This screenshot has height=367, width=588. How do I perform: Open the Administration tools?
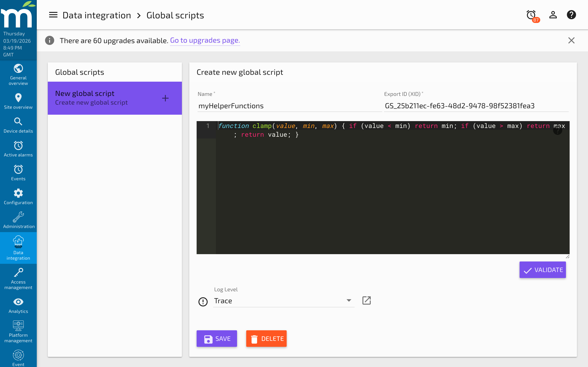pos(18,220)
